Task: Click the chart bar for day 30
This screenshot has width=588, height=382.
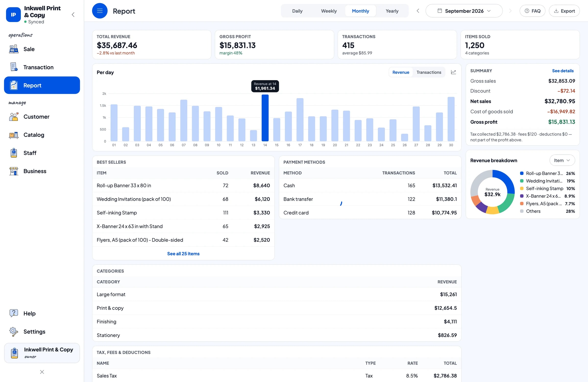Action: (451, 119)
